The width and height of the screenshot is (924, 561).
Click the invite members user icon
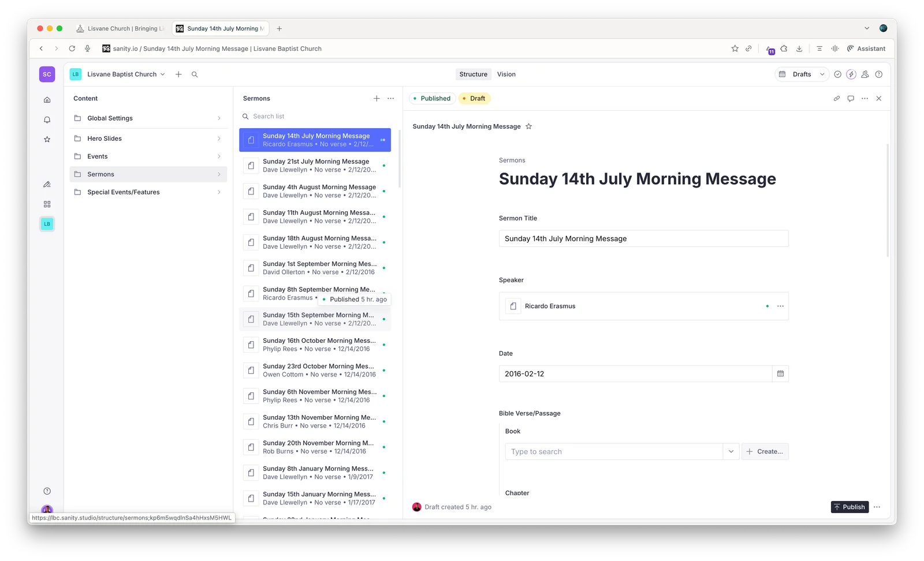coord(865,74)
